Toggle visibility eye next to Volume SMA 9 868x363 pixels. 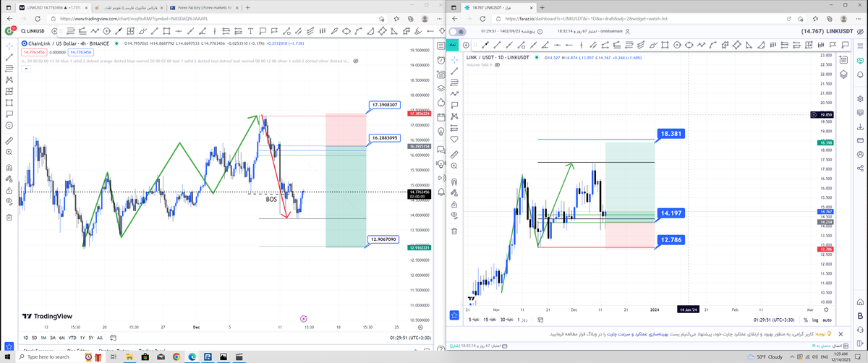pyautogui.click(x=495, y=65)
